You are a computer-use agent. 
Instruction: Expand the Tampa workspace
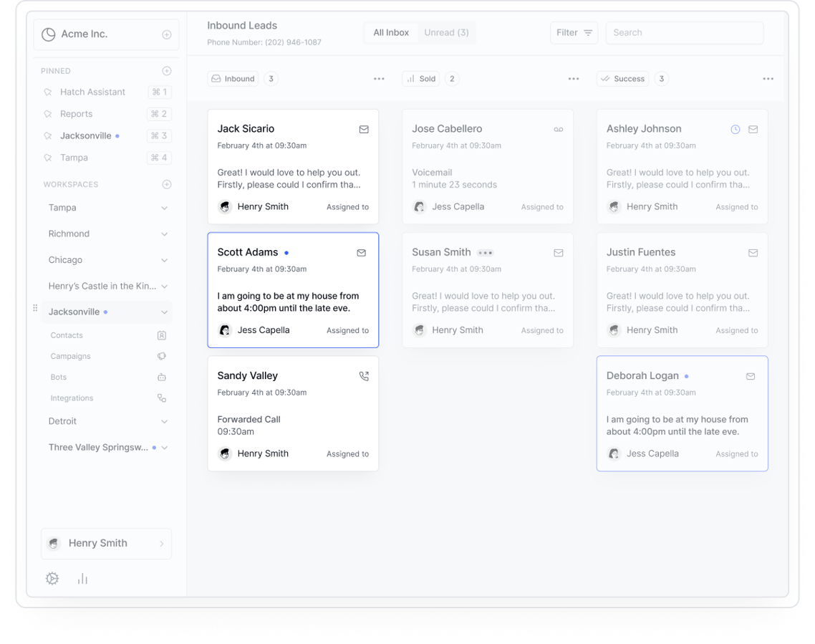tap(165, 207)
